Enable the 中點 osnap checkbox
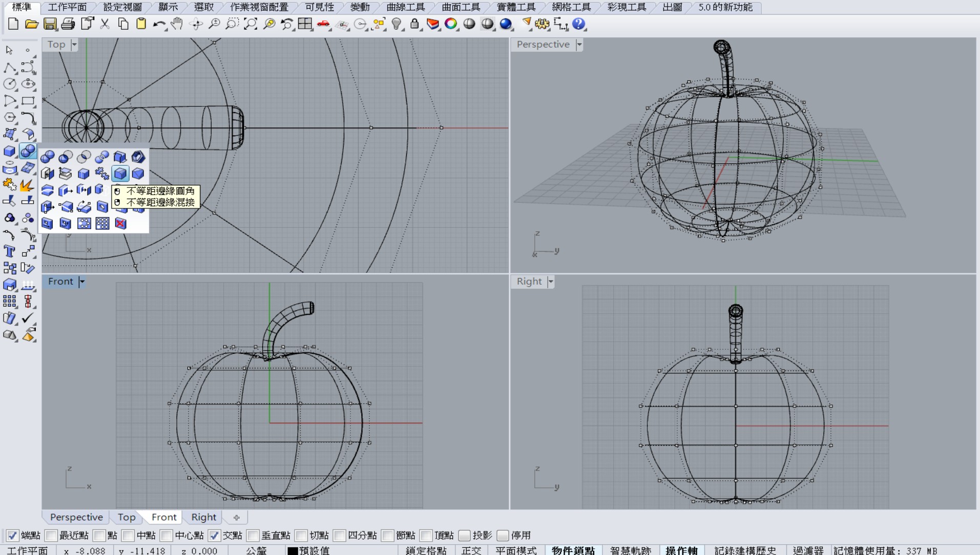 [128, 536]
